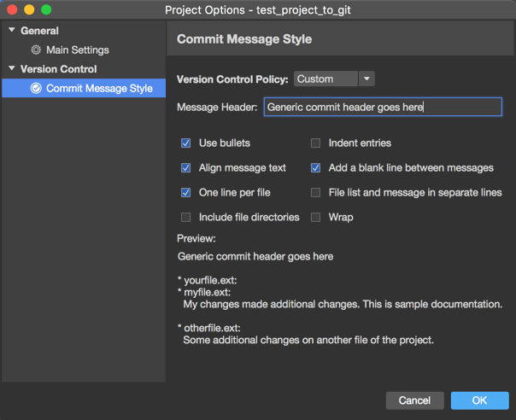Select the General category label
The image size is (516, 420).
(x=39, y=31)
